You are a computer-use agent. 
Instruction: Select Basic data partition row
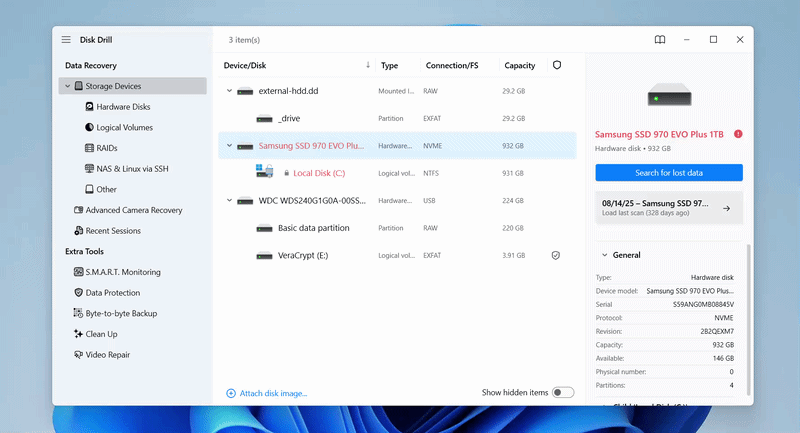point(397,228)
